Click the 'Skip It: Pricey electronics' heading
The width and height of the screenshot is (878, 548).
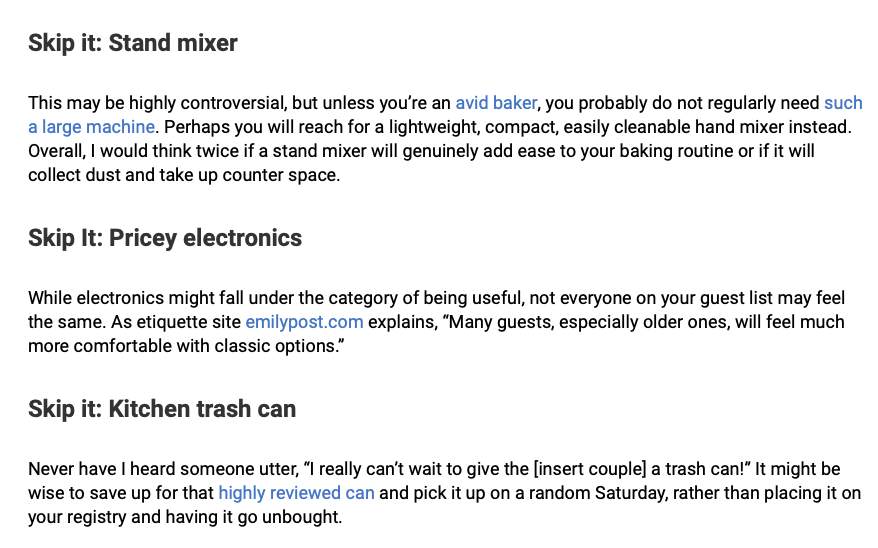pyautogui.click(x=165, y=238)
